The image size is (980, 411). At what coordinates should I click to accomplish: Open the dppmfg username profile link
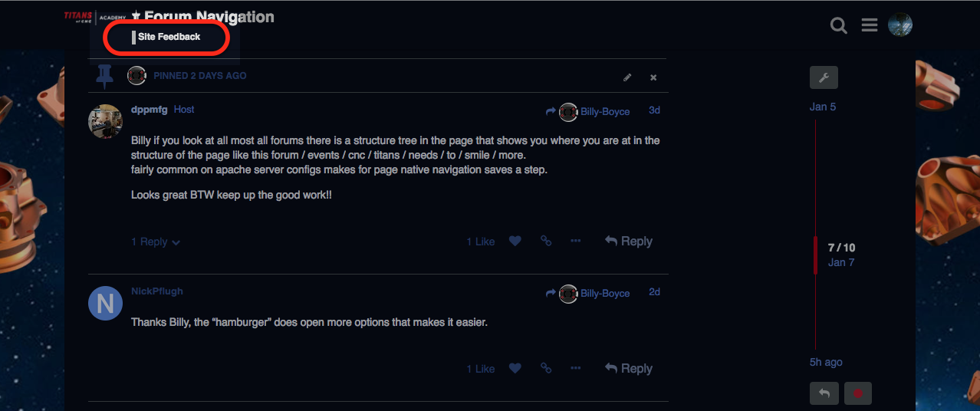pyautogui.click(x=149, y=110)
